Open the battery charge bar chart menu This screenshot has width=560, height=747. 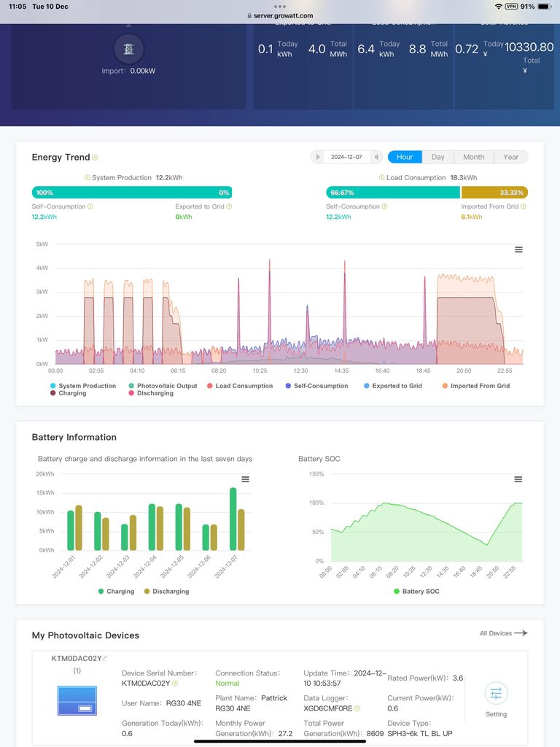tap(246, 479)
